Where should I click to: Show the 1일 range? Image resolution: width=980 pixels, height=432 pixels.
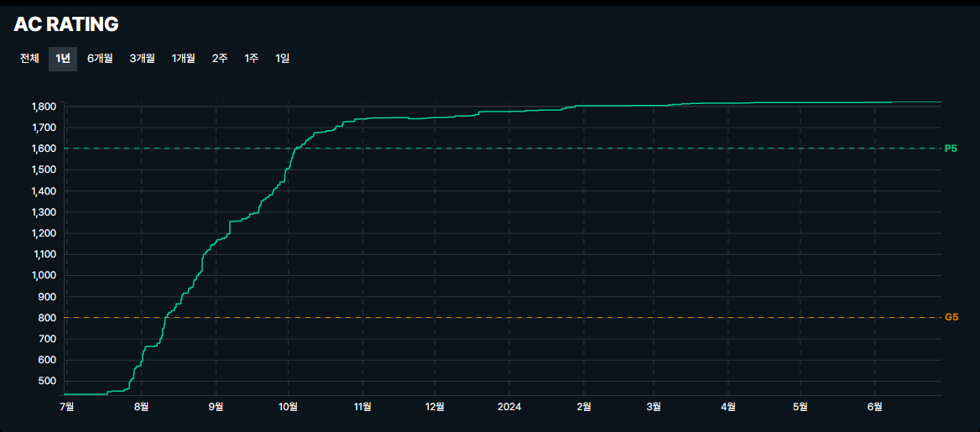[x=283, y=59]
